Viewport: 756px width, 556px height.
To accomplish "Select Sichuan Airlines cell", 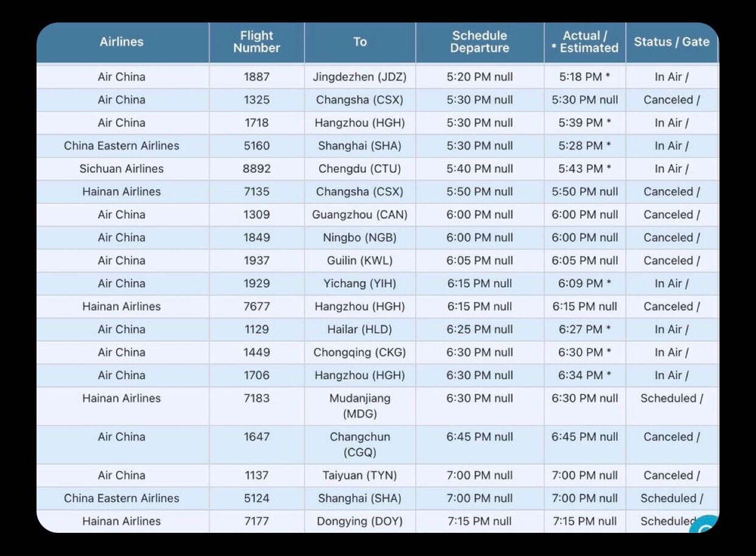I will (122, 169).
